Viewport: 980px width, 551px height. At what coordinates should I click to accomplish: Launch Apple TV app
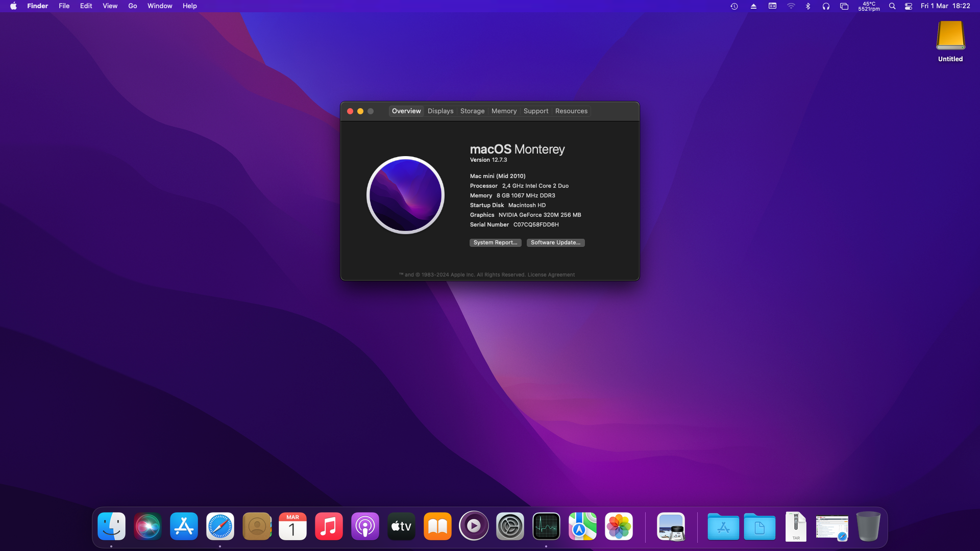pyautogui.click(x=401, y=526)
